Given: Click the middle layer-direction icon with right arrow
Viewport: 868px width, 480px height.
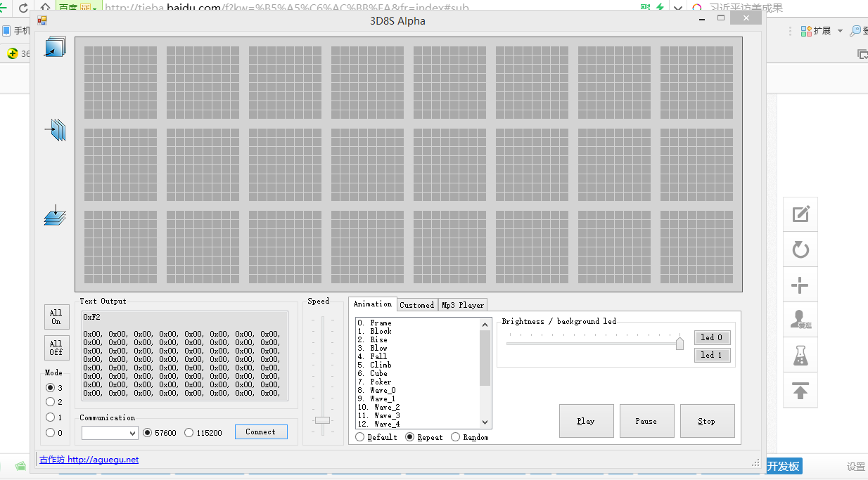Looking at the screenshot, I should click(55, 130).
